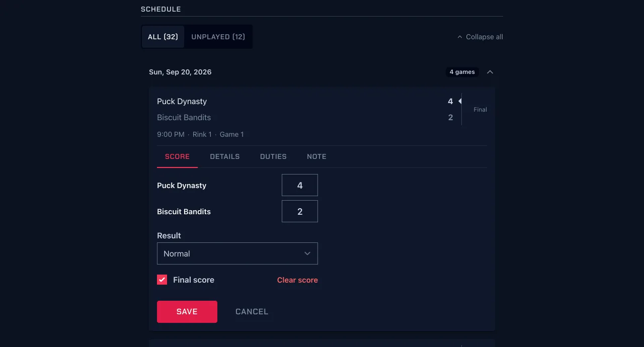
Task: Click the Clear score link
Action: pos(297,280)
